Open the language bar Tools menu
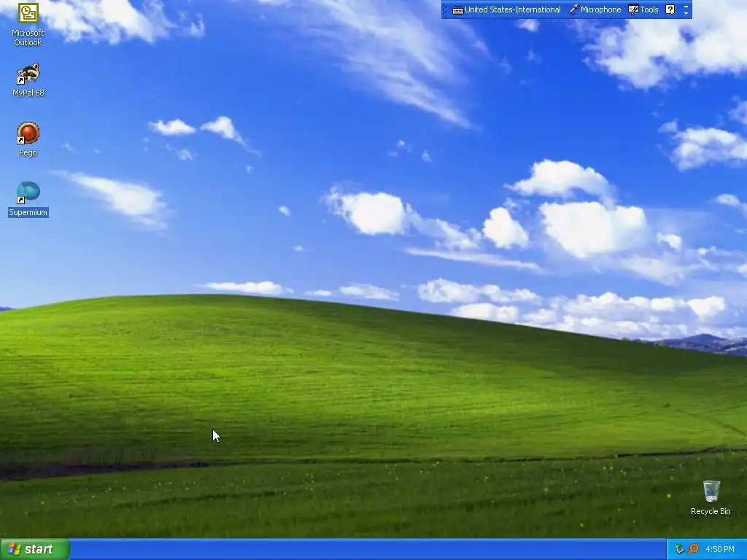This screenshot has width=747, height=560. coord(643,9)
